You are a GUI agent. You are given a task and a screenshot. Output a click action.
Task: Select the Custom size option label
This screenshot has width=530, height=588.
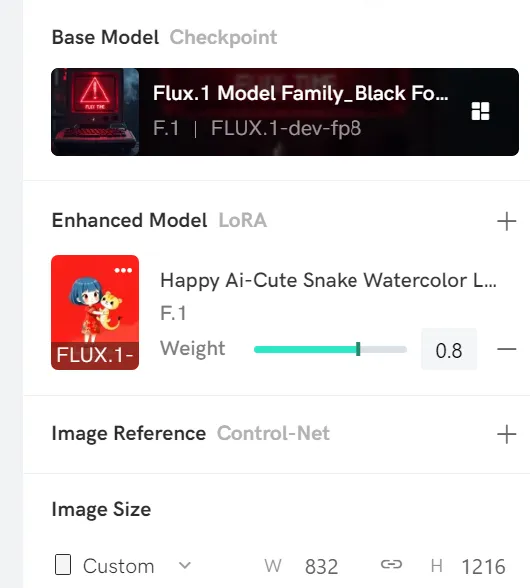point(119,566)
